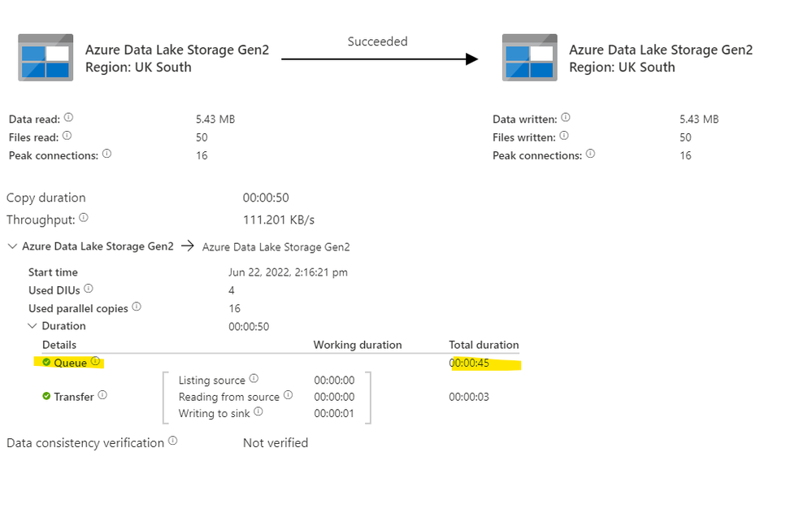The width and height of the screenshot is (812, 522).
Task: Click info icon next to Listing source
Action: tap(254, 379)
